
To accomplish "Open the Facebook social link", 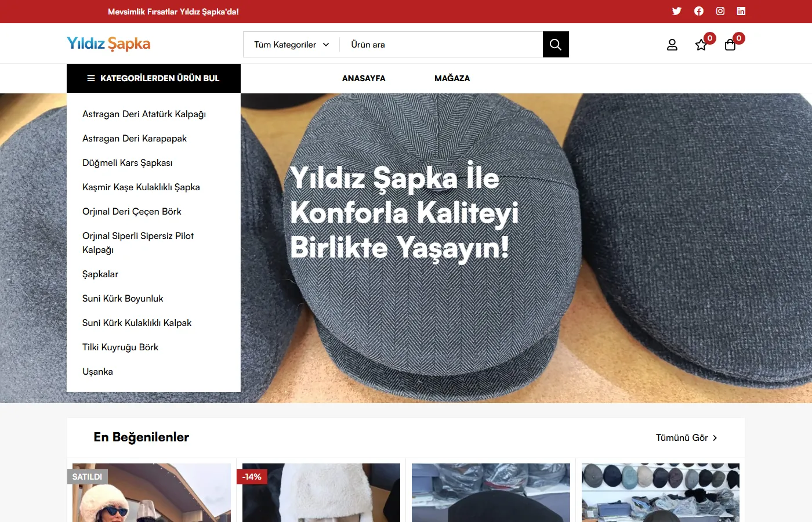I will tap(699, 11).
